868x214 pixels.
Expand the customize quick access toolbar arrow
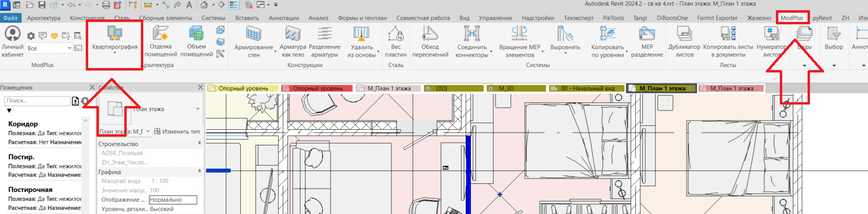[276, 5]
